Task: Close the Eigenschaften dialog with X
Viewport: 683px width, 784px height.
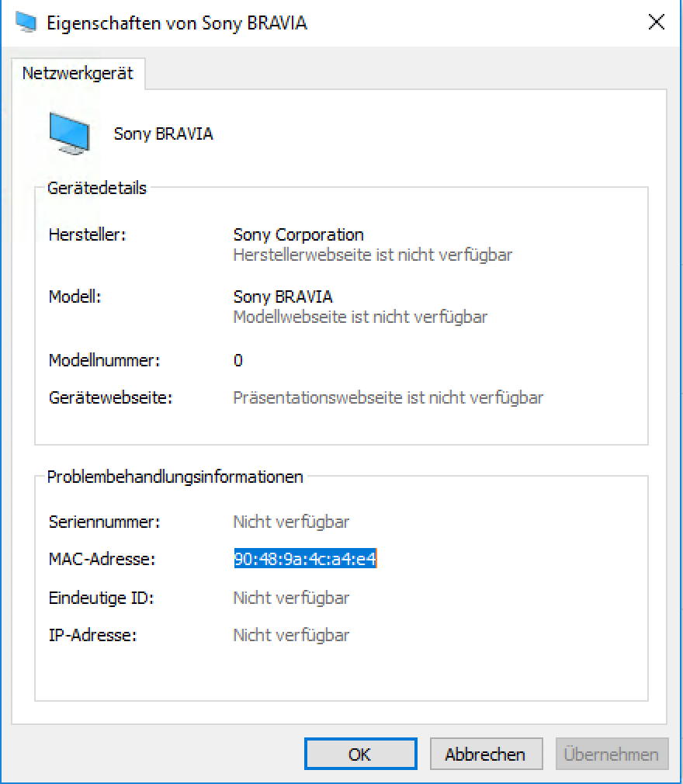Action: (x=656, y=22)
